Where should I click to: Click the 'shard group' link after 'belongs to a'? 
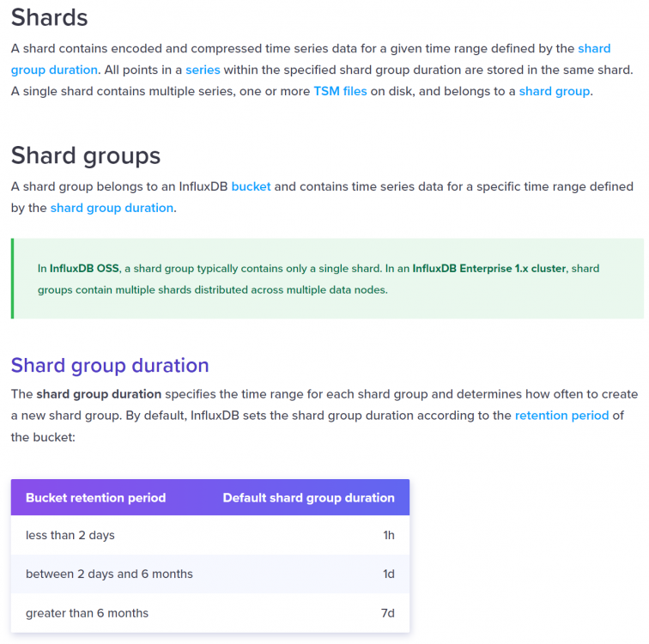pos(555,91)
